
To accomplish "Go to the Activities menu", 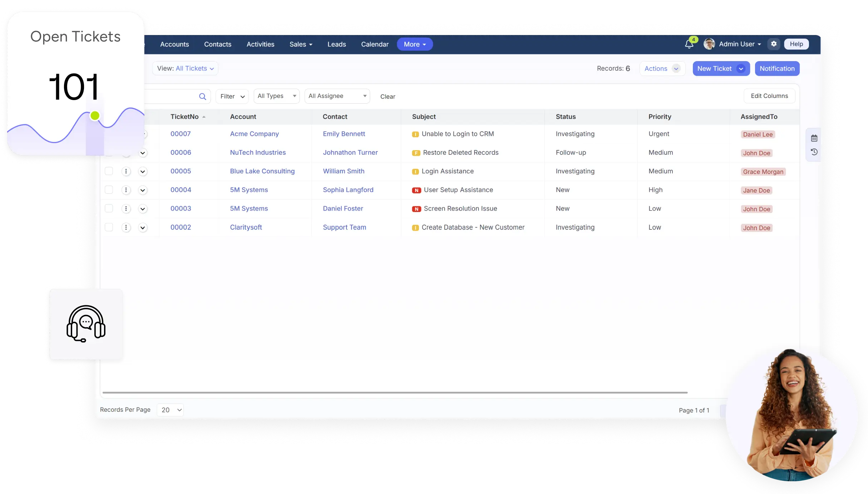I will click(260, 44).
